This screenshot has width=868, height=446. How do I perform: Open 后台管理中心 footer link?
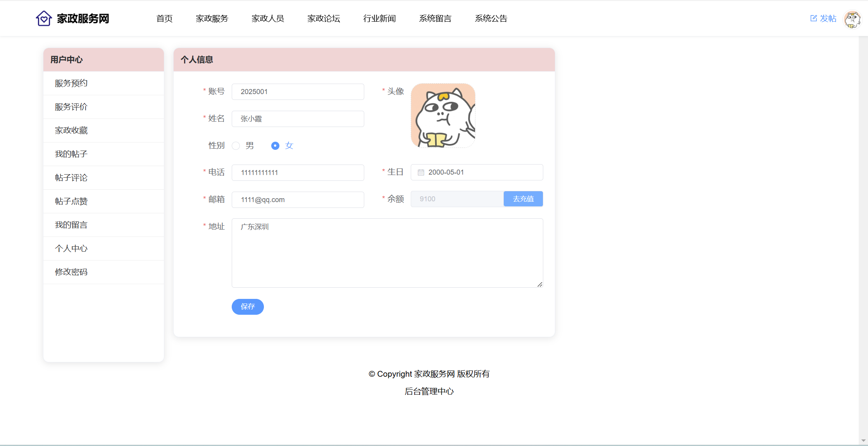click(x=429, y=391)
